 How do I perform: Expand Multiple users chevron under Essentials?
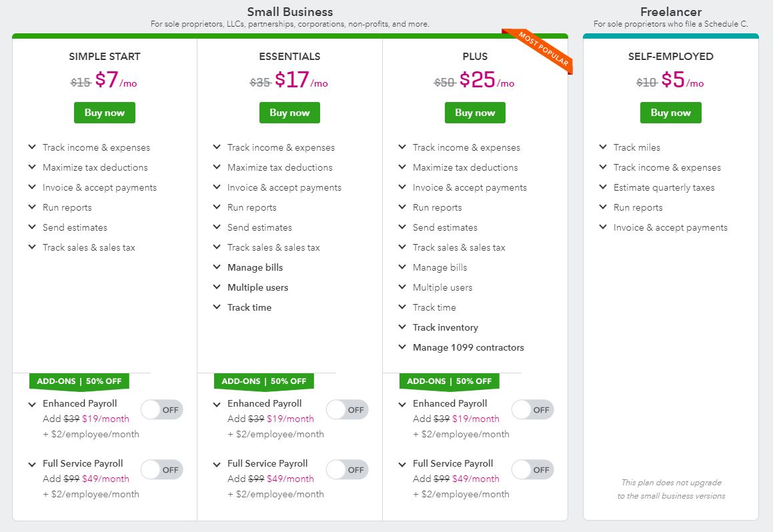point(217,287)
